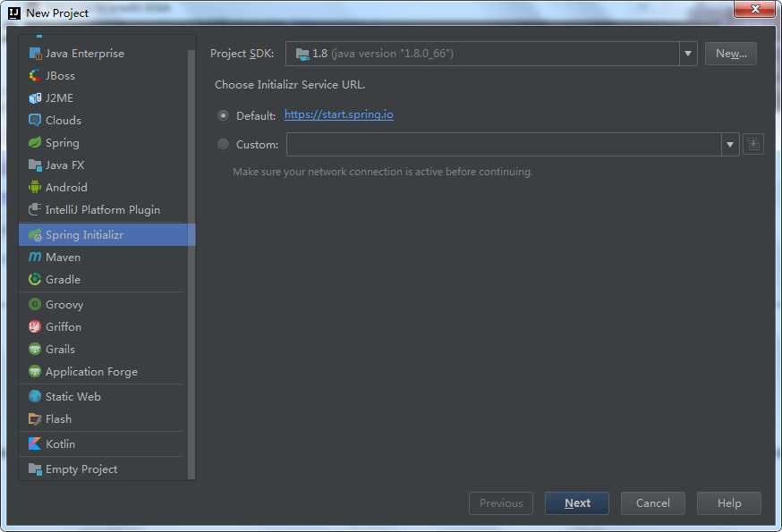Open Help for this dialog

tap(729, 503)
